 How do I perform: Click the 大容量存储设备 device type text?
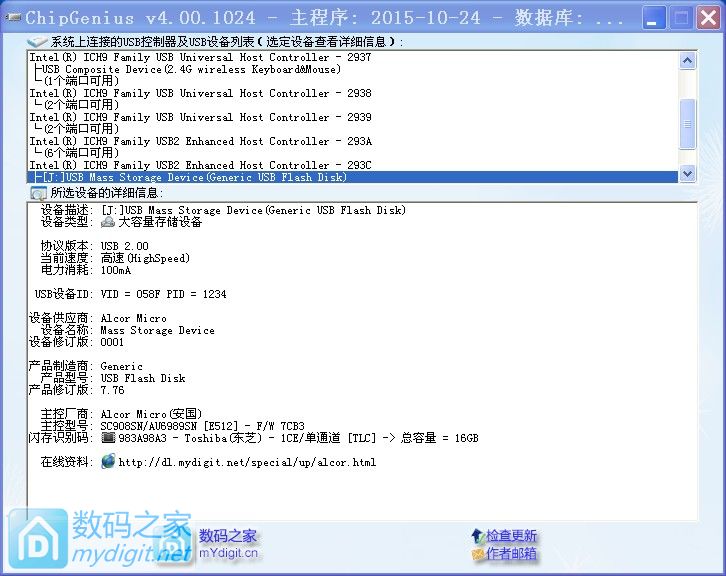click(160, 222)
